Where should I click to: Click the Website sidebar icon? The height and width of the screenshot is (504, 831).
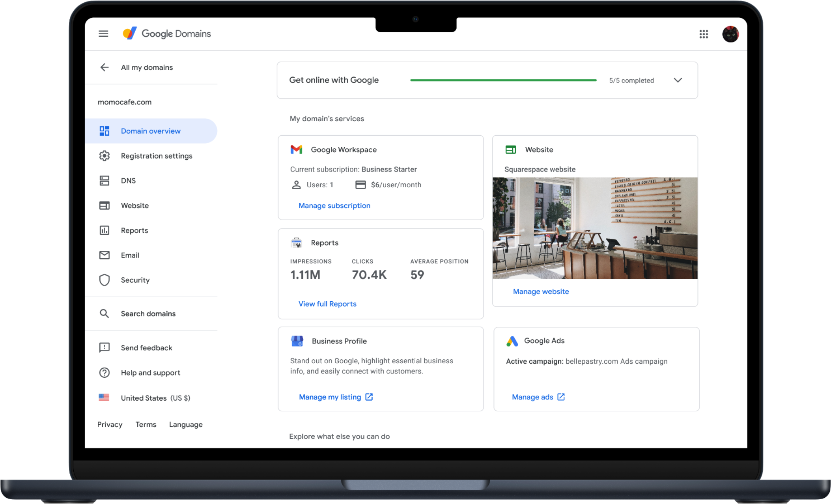[x=104, y=205]
